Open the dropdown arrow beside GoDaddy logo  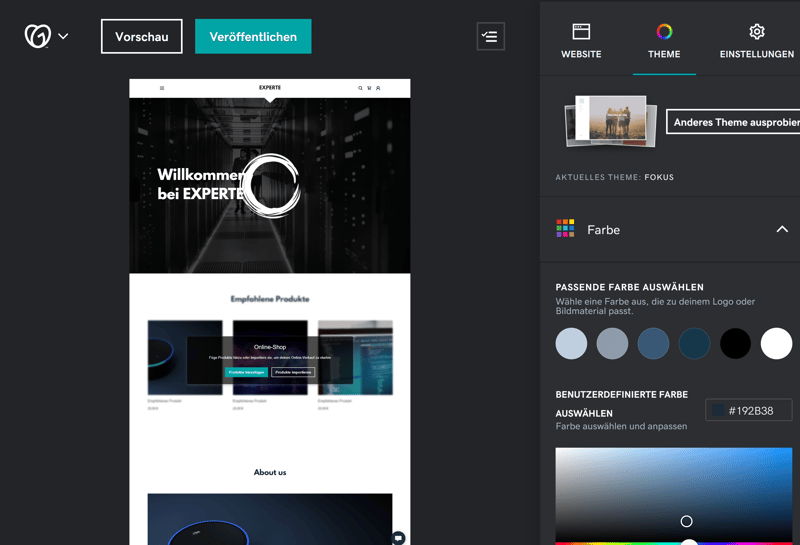63,36
